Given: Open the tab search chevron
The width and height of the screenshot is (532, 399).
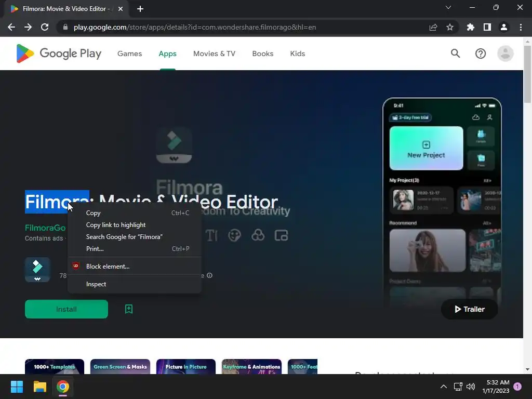Looking at the screenshot, I should pos(448,7).
